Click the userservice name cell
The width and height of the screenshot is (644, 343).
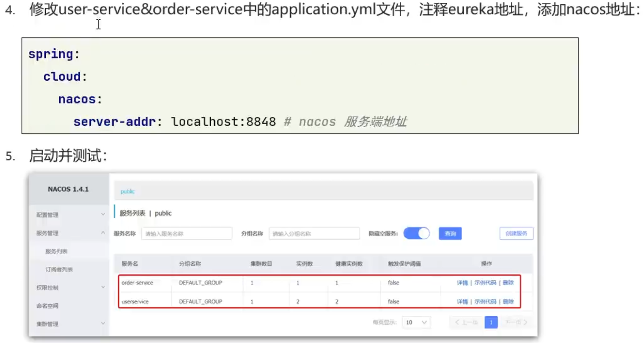pos(135,302)
